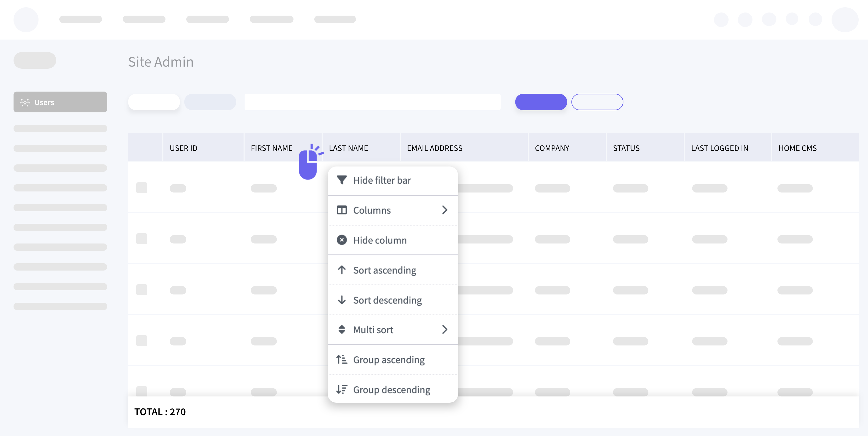Click the Multi sort up-down arrows icon
The width and height of the screenshot is (868, 436).
342,330
